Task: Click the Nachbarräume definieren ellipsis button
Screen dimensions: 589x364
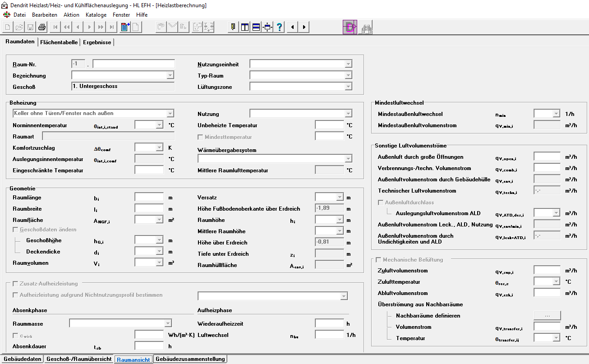Action: coord(547,316)
